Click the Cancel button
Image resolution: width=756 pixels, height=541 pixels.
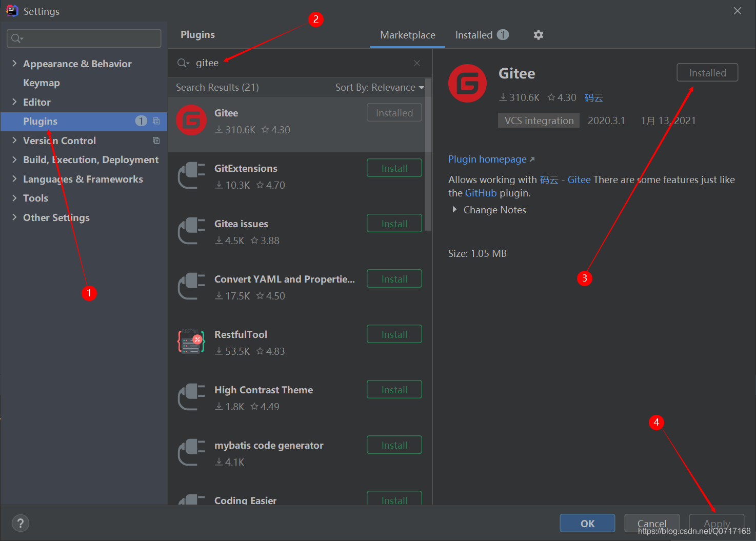(652, 523)
